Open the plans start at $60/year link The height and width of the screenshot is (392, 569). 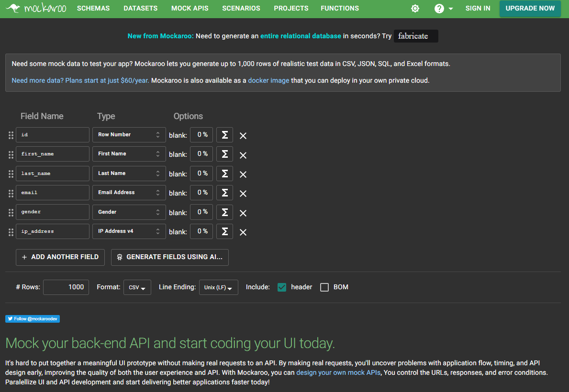[80, 80]
